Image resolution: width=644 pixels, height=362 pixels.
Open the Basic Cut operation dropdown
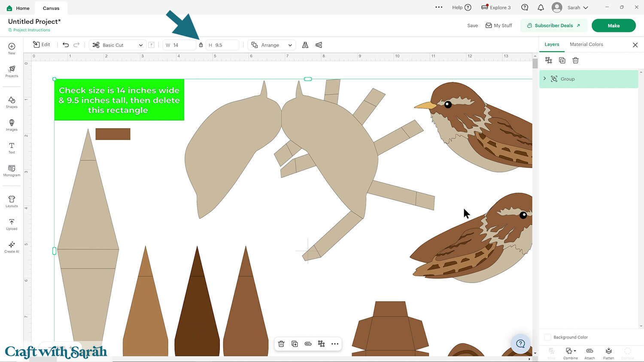(x=117, y=45)
